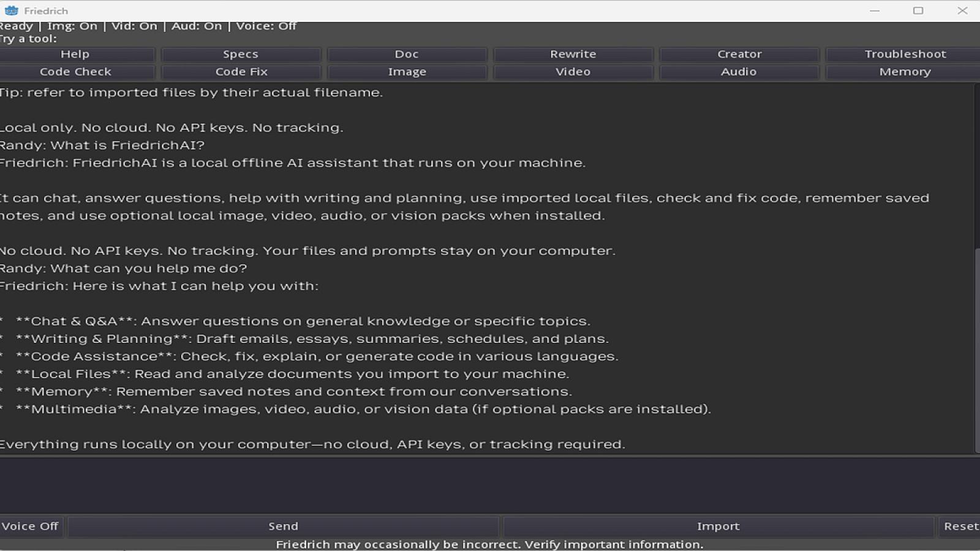Reset the conversation
The height and width of the screenshot is (551, 980).
960,527
